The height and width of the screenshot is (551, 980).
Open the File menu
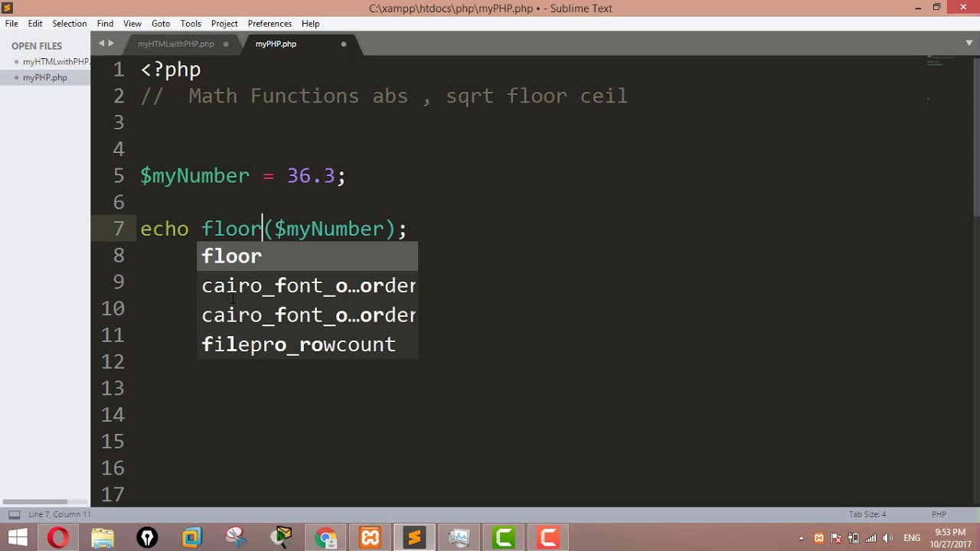tap(11, 24)
